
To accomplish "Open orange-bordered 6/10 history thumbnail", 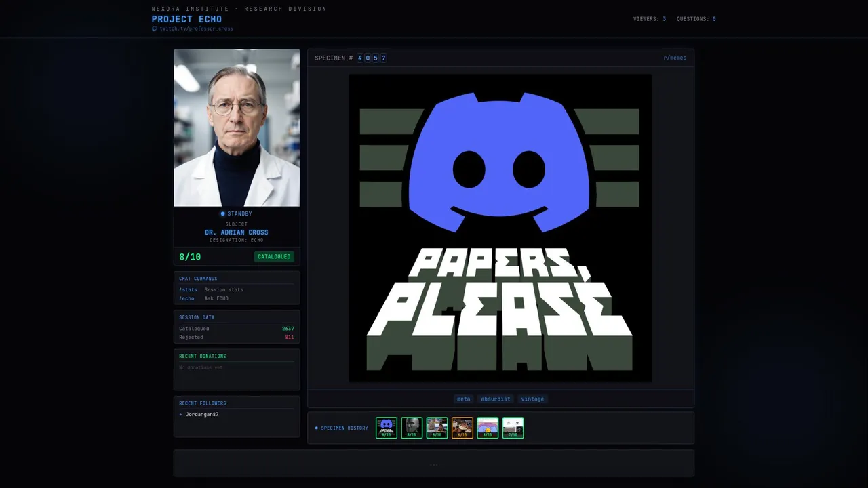I will [462, 428].
